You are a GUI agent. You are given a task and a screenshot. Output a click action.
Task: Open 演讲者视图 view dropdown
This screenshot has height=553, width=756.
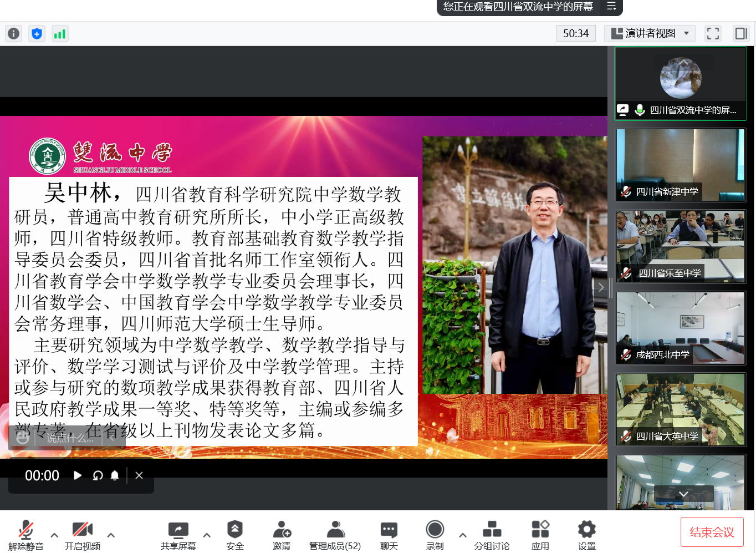click(x=650, y=34)
